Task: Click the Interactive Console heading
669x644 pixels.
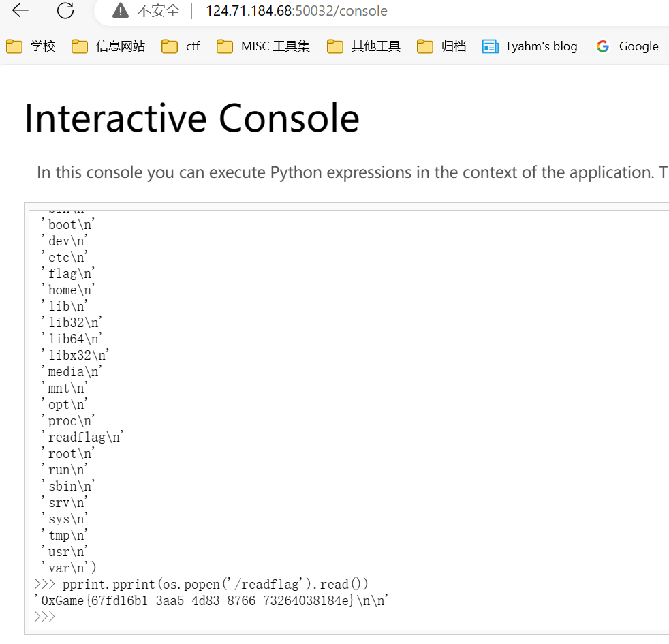Action: tap(192, 119)
